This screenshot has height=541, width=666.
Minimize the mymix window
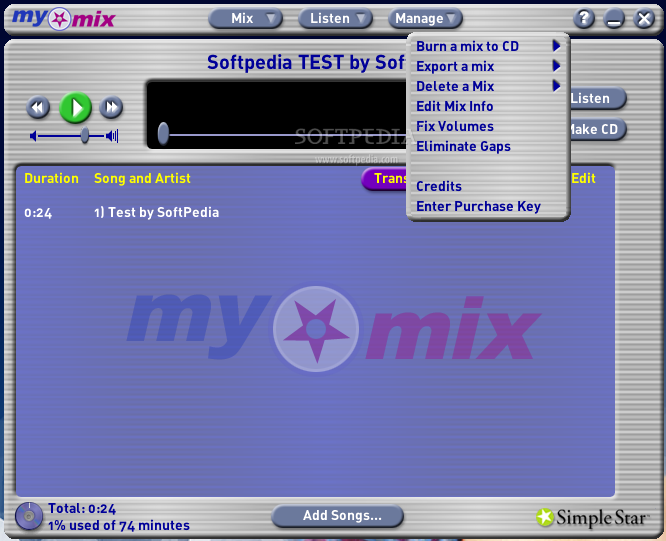tap(614, 19)
